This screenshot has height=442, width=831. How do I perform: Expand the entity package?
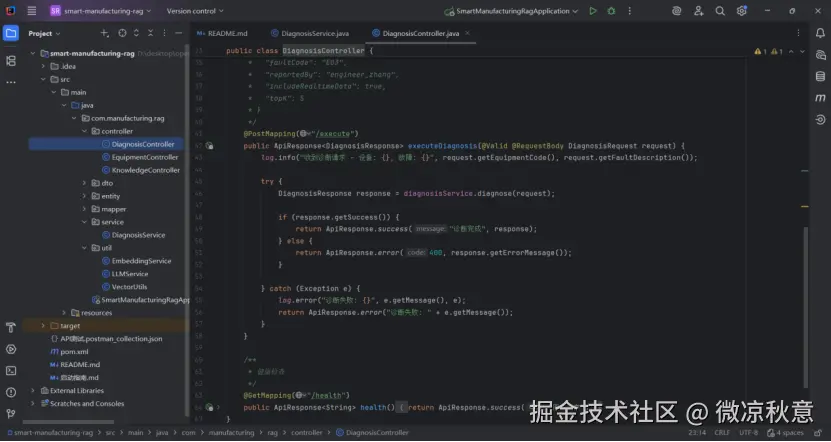[x=85, y=196]
